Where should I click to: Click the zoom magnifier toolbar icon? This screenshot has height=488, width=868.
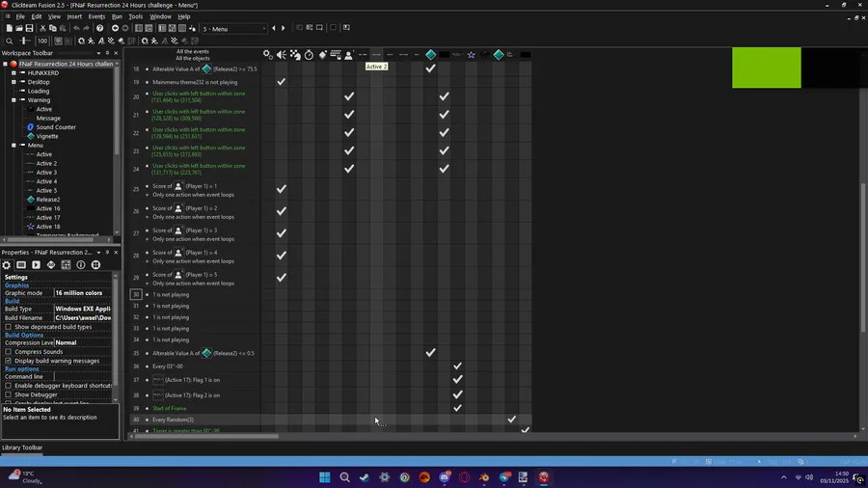coord(10,41)
